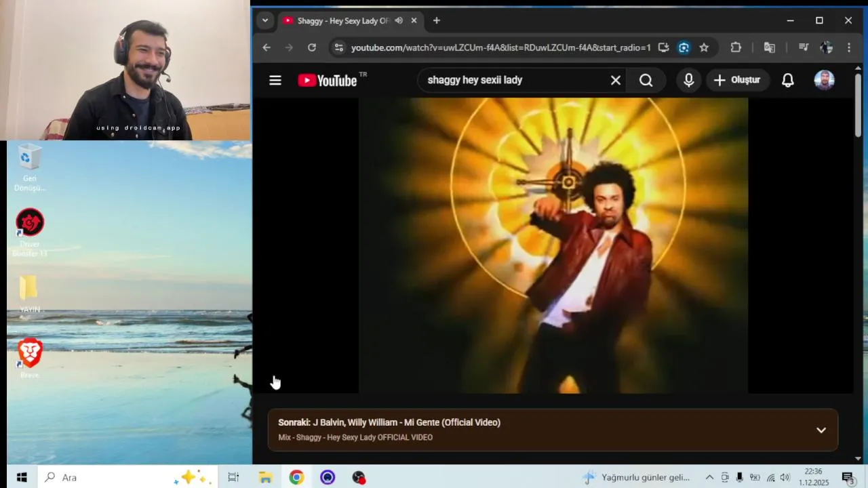Open Chrome extensions puzzle menu

[x=736, y=47]
